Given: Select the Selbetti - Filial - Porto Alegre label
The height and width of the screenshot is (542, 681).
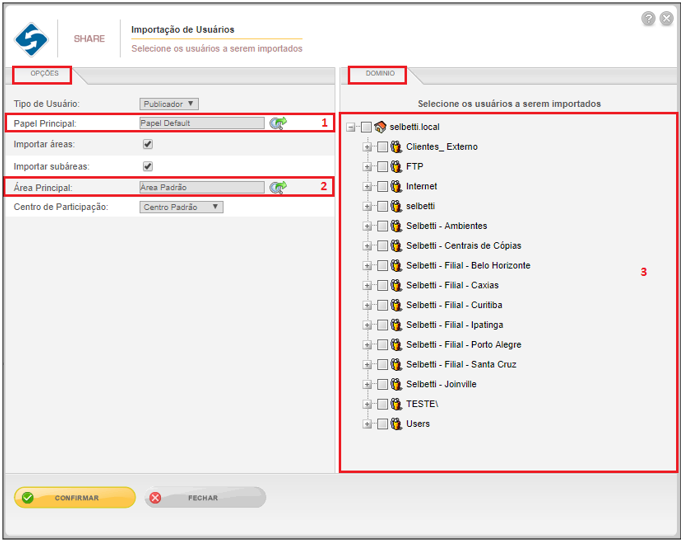Looking at the screenshot, I should click(x=463, y=345).
